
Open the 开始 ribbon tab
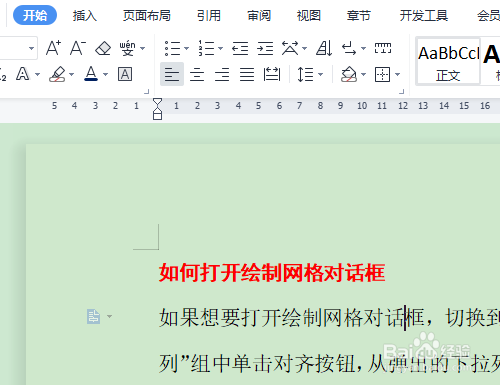(35, 15)
